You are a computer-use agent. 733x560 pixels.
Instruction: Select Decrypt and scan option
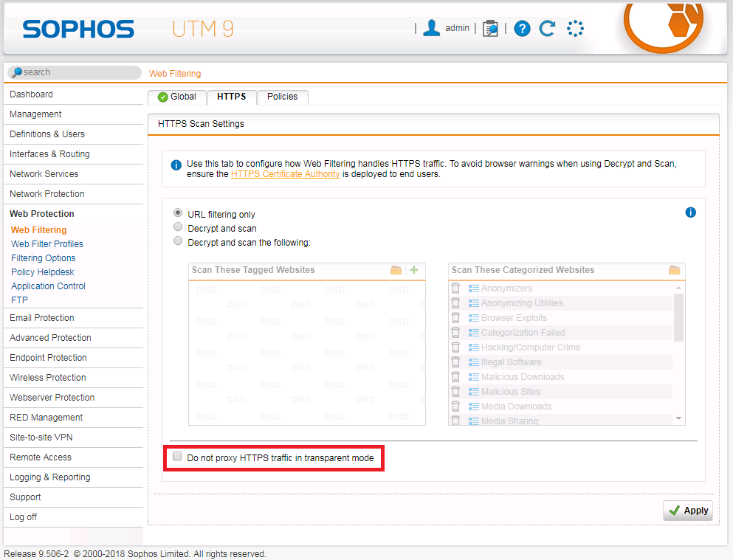click(178, 227)
